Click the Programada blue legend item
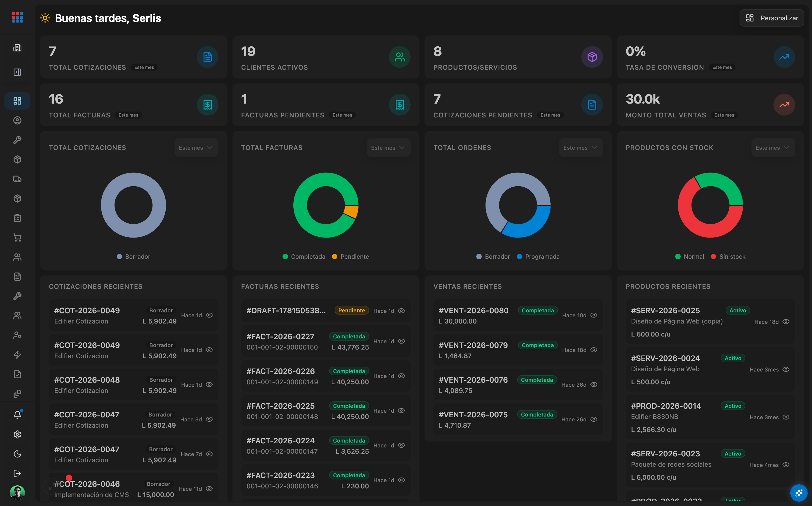 538,257
